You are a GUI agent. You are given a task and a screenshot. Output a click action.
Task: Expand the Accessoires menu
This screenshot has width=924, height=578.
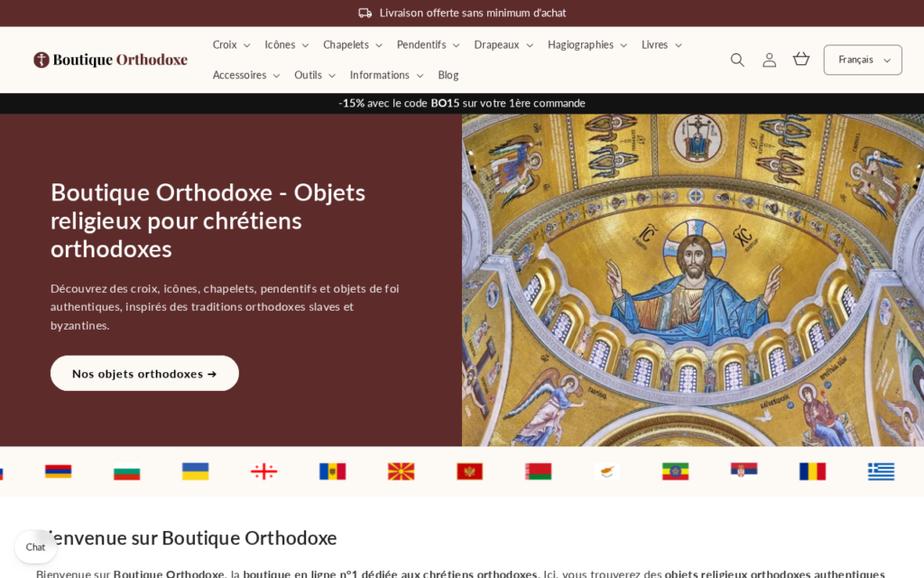(x=245, y=75)
